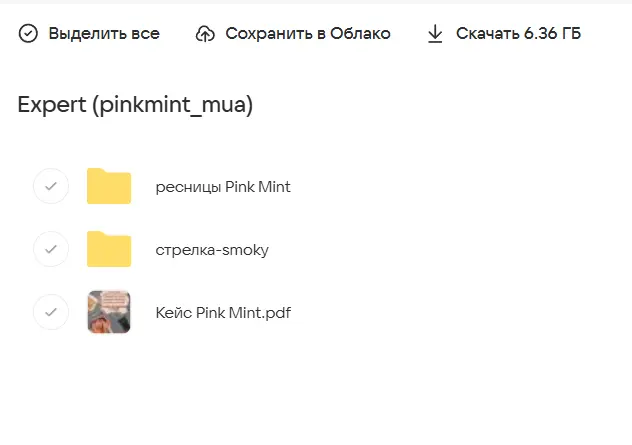The image size is (632, 445).
Task: Choose Сохранить в Облако text
Action: pos(307,34)
